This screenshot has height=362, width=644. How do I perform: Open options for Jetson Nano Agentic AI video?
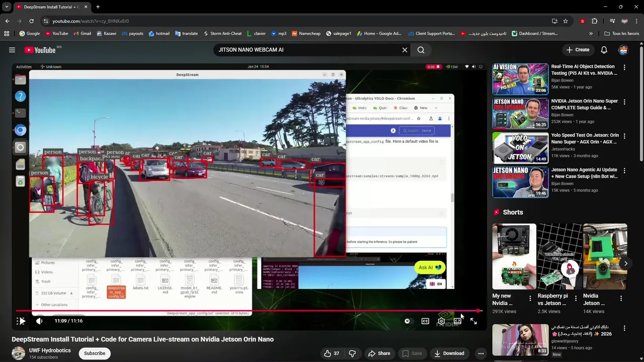coord(624,171)
